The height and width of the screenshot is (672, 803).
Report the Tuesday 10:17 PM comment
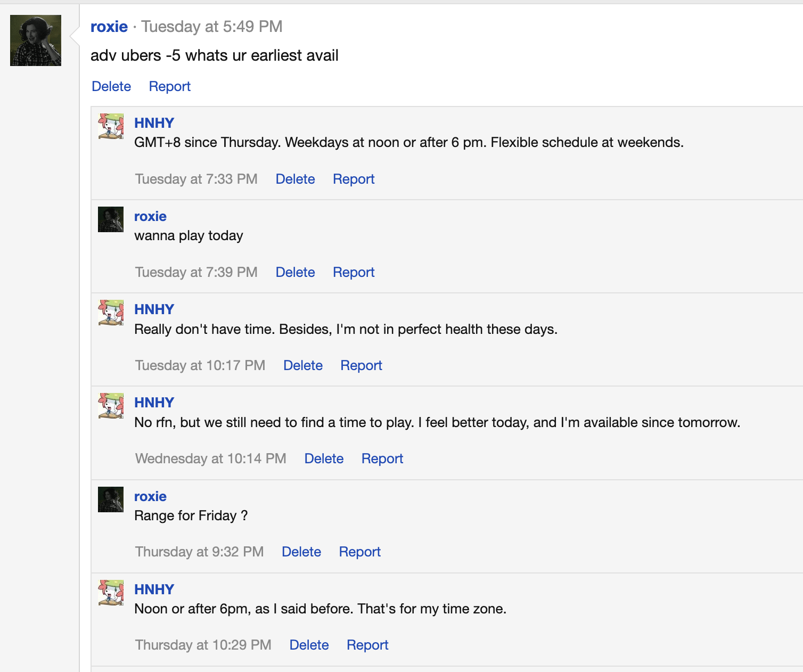pos(361,365)
